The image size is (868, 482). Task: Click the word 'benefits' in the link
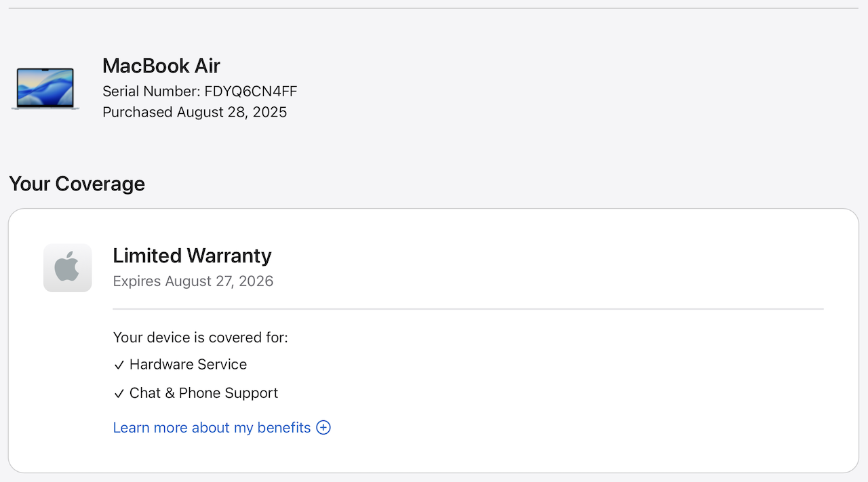click(x=283, y=428)
